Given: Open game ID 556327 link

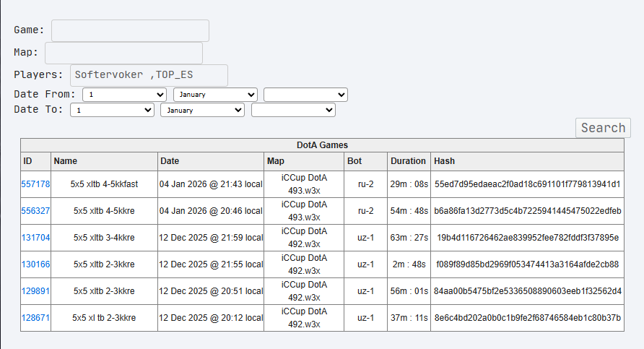Looking at the screenshot, I should (35, 211).
